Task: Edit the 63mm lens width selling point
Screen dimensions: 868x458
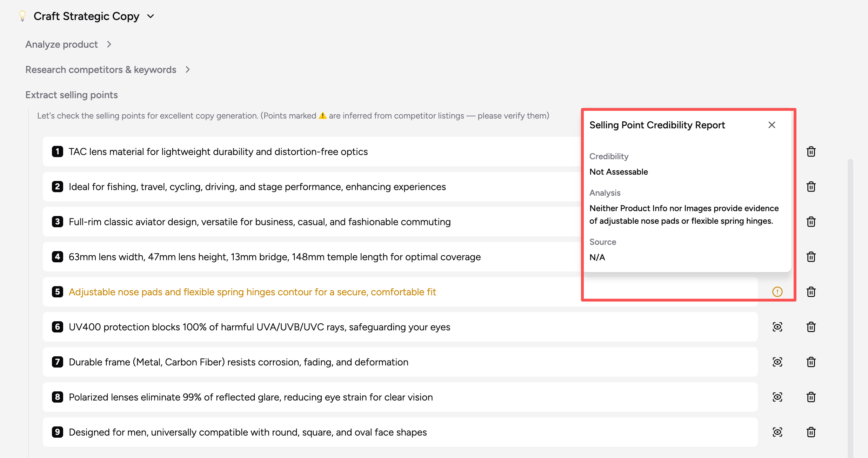Action: [x=275, y=257]
